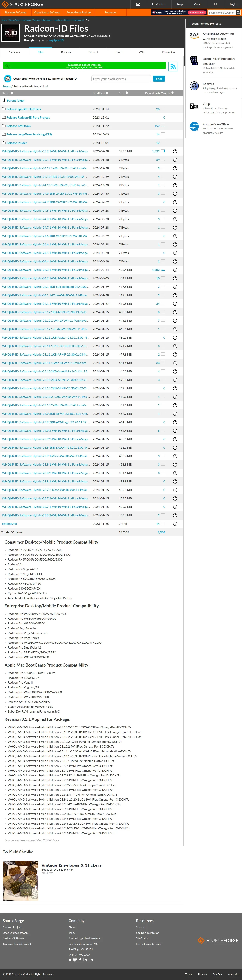Viewport: 242px width, 980px height.
Task: Open the Open Source Software menu
Action: pos(47,13)
